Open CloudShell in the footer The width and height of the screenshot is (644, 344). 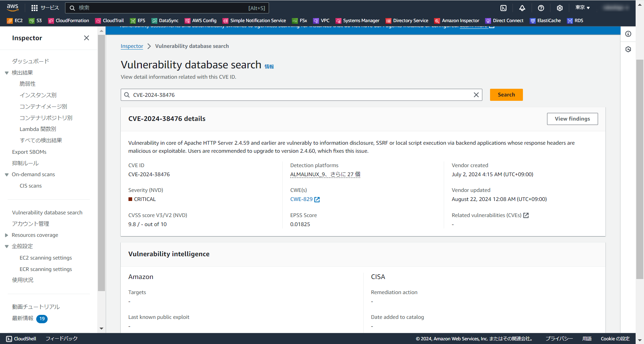point(21,339)
